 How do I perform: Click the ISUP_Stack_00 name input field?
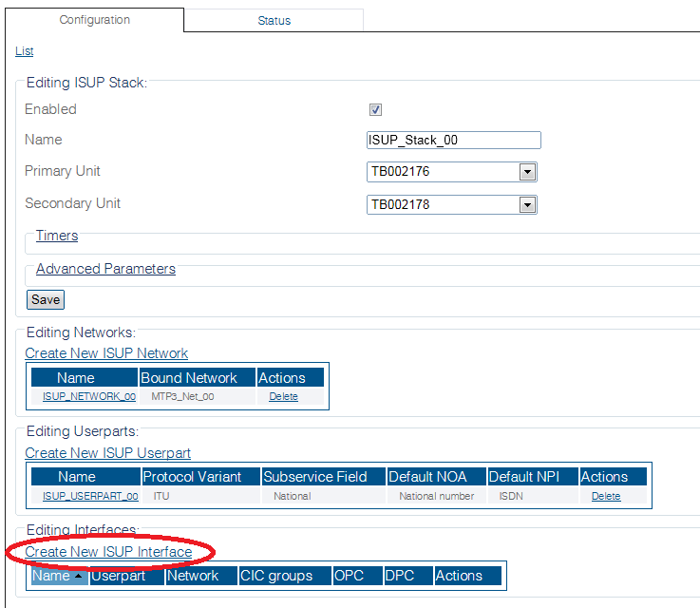454,141
